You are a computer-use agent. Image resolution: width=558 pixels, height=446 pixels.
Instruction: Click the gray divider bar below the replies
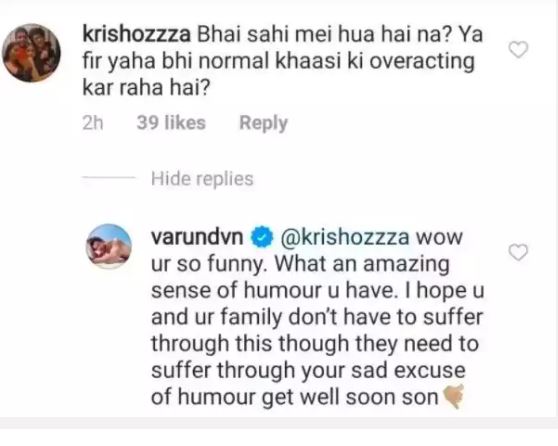point(279,423)
